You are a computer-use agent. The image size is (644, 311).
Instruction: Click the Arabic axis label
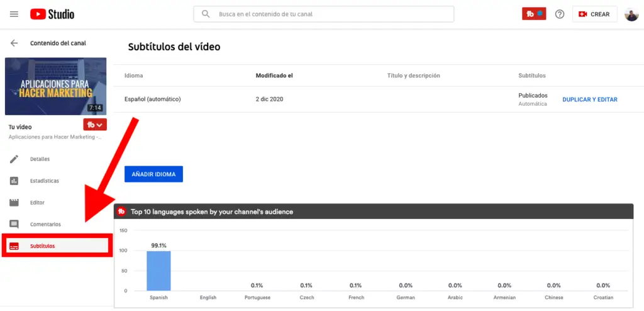pyautogui.click(x=455, y=297)
